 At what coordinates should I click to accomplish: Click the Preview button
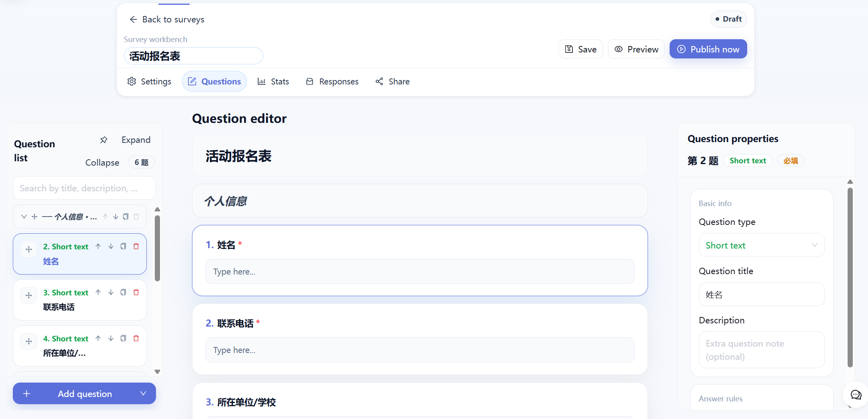click(x=636, y=49)
